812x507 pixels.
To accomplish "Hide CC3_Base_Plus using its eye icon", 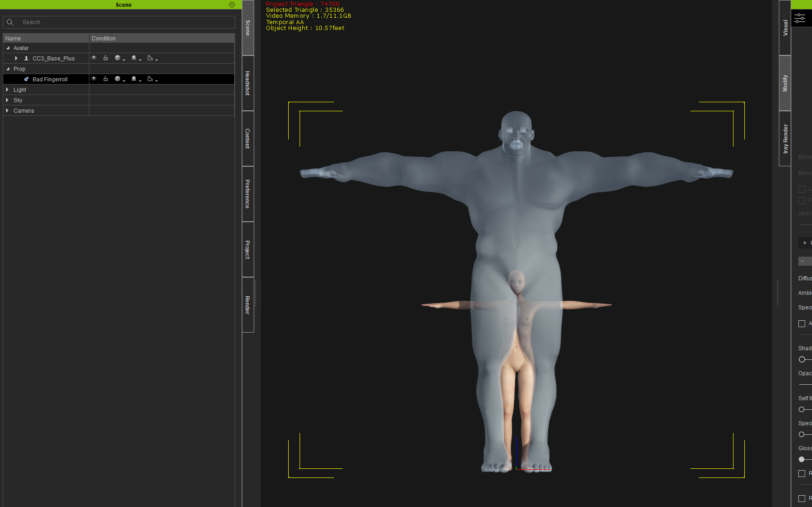I will (94, 58).
